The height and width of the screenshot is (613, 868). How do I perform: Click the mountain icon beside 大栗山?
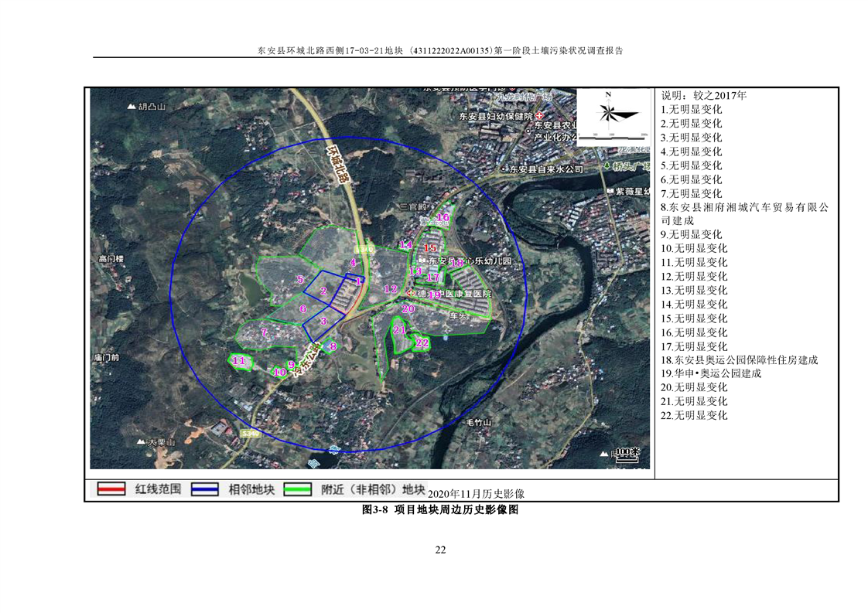click(x=140, y=441)
